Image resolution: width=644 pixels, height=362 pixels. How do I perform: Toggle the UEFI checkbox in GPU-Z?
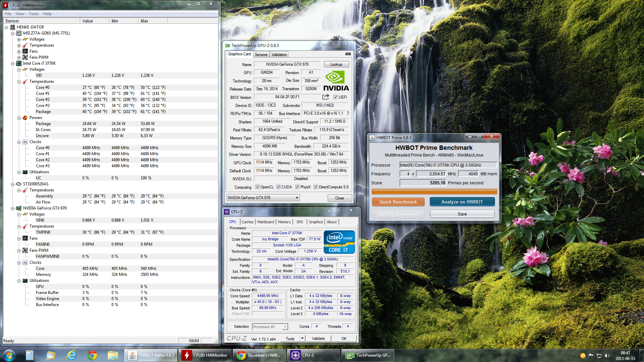pyautogui.click(x=335, y=97)
